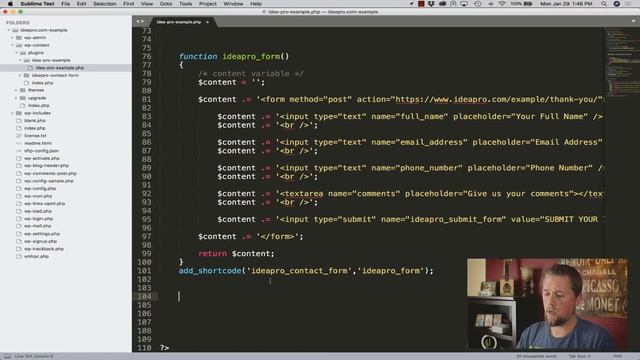Open wp-settings.php in the sidebar
This screenshot has width=640, height=360.
42,234
